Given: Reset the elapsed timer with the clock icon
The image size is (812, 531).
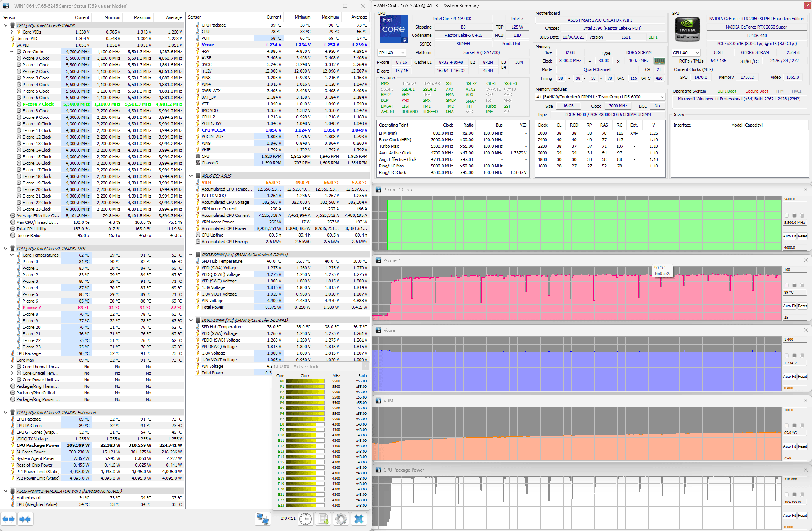Looking at the screenshot, I should pos(306,519).
